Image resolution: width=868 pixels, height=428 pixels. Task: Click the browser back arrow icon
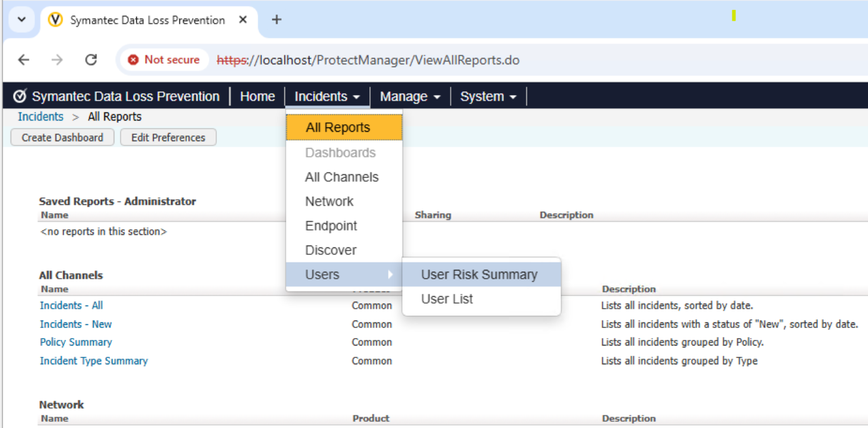[x=24, y=60]
